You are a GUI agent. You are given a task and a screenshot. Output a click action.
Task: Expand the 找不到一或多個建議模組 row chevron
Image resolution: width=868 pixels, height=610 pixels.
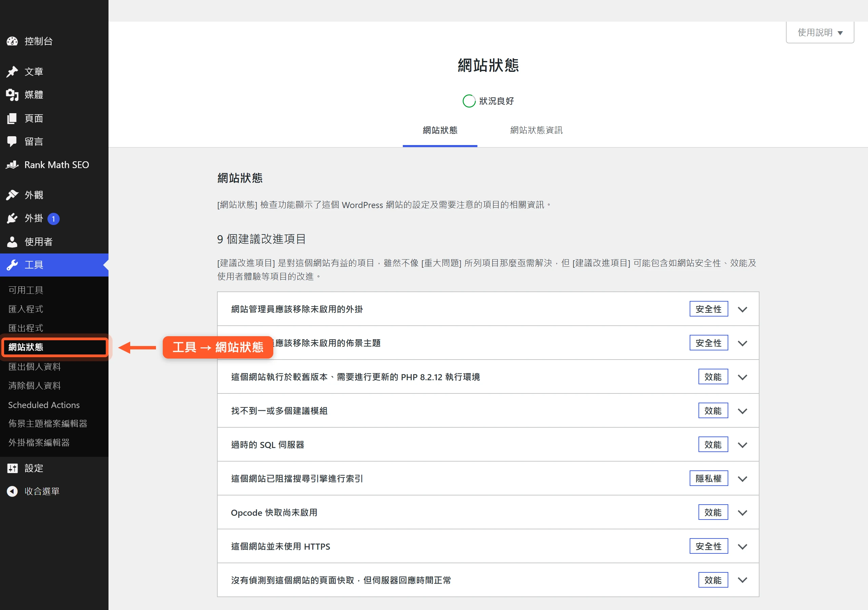tap(742, 411)
